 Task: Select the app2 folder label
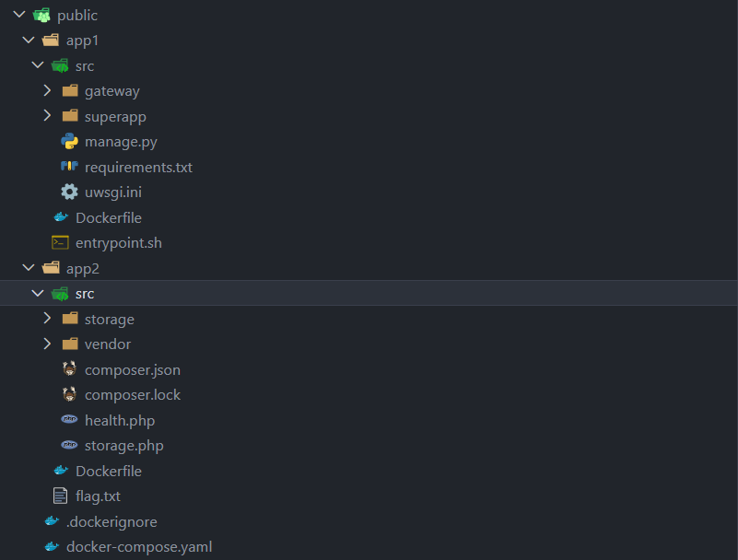[x=83, y=268]
